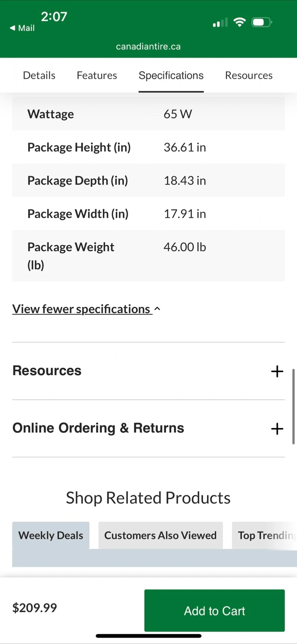Image resolution: width=297 pixels, height=644 pixels.
Task: Tap the canadiantire.ca address bar
Action: (148, 47)
